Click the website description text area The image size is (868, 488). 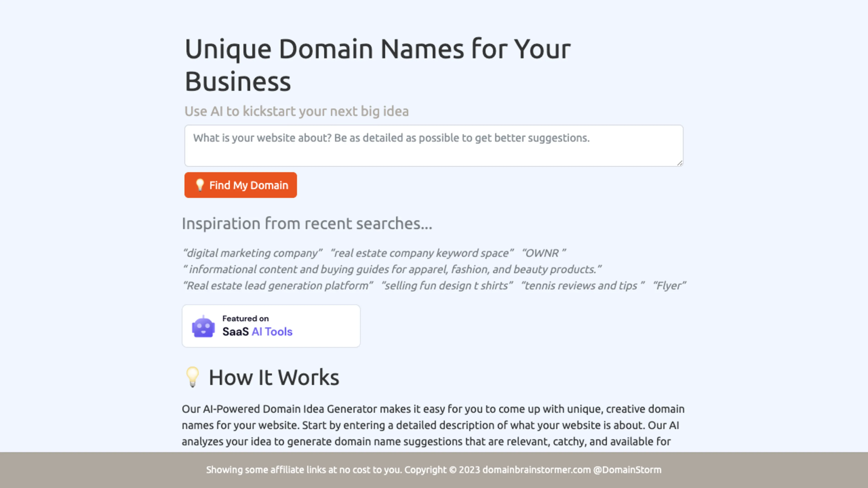tap(434, 145)
